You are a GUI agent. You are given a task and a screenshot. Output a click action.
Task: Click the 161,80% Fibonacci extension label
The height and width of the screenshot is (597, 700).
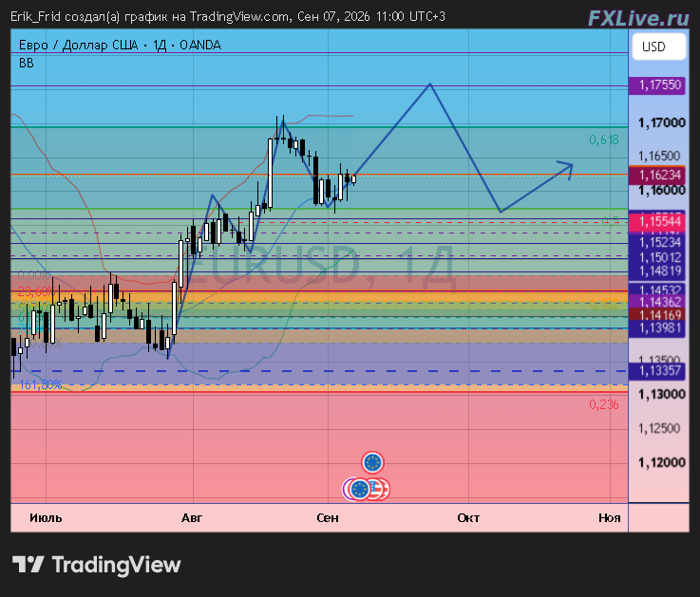(x=40, y=384)
